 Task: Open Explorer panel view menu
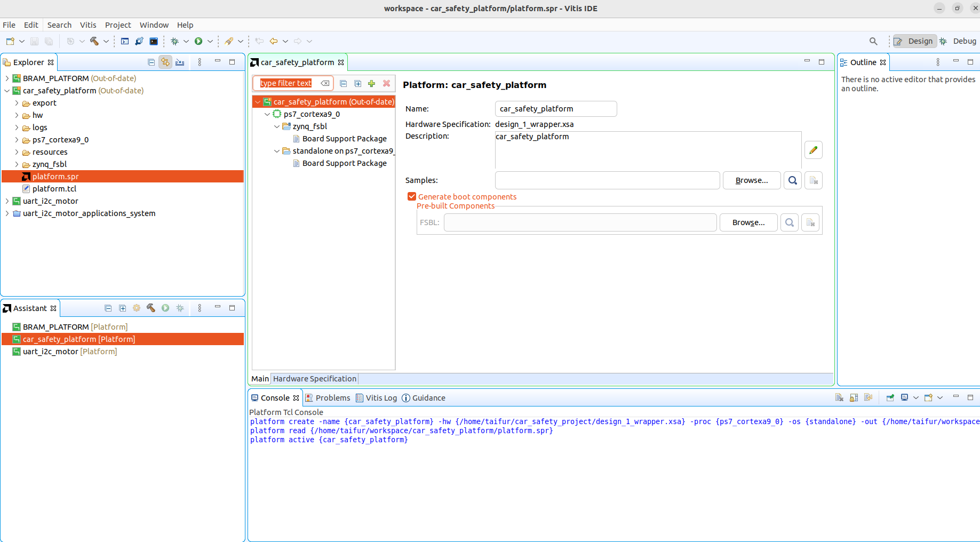[200, 62]
